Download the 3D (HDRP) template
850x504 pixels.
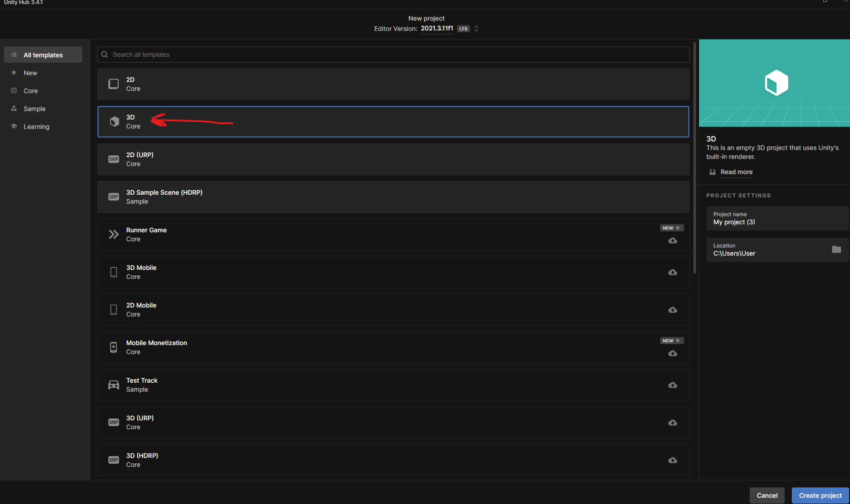point(672,460)
